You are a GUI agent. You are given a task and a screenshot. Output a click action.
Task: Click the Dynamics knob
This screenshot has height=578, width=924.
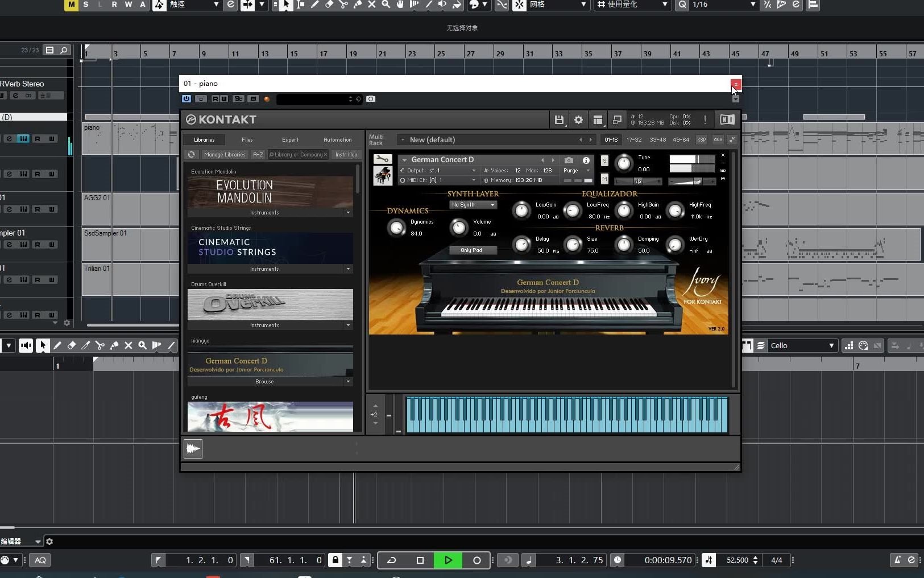(x=396, y=228)
